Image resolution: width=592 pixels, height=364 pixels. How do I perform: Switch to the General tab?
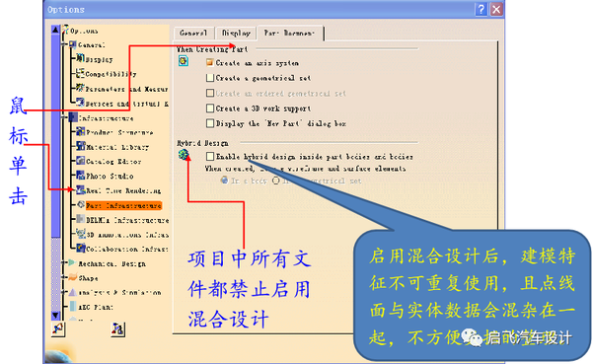[194, 34]
